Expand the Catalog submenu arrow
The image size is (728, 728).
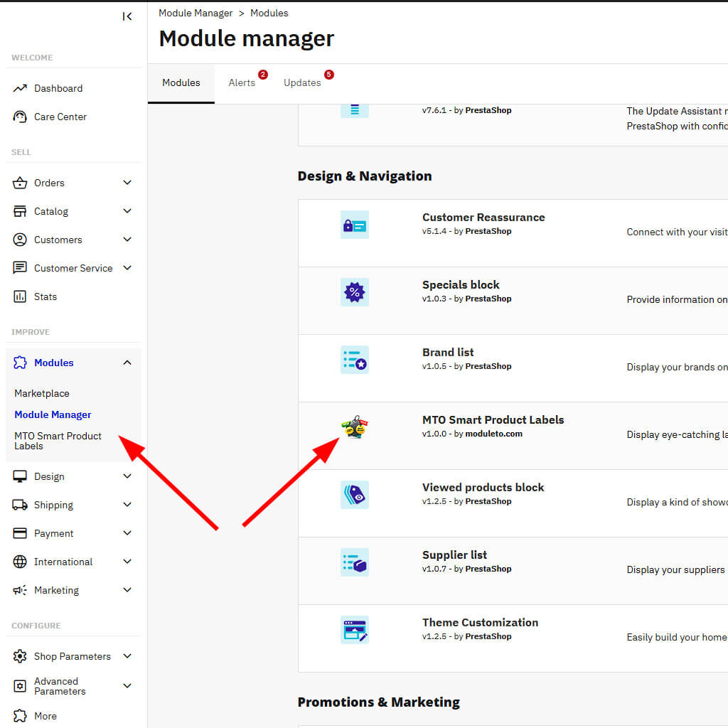(x=127, y=211)
